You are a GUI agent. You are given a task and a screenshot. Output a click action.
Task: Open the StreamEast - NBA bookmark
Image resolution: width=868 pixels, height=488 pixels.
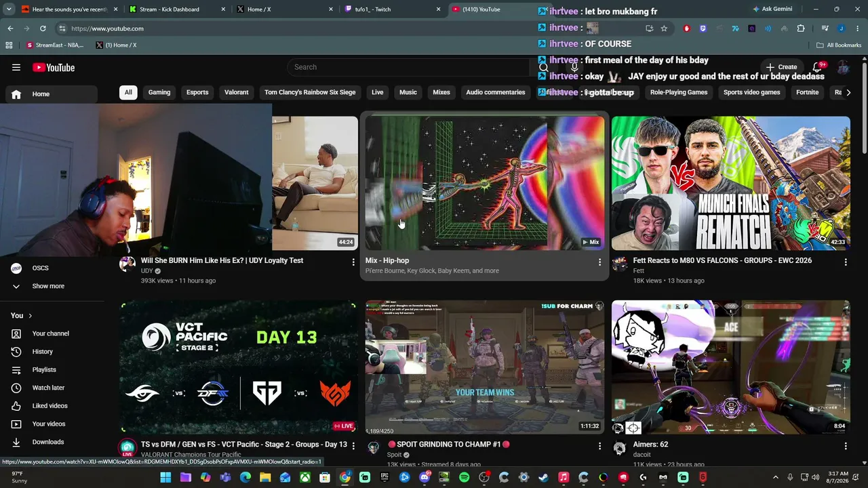(x=55, y=45)
